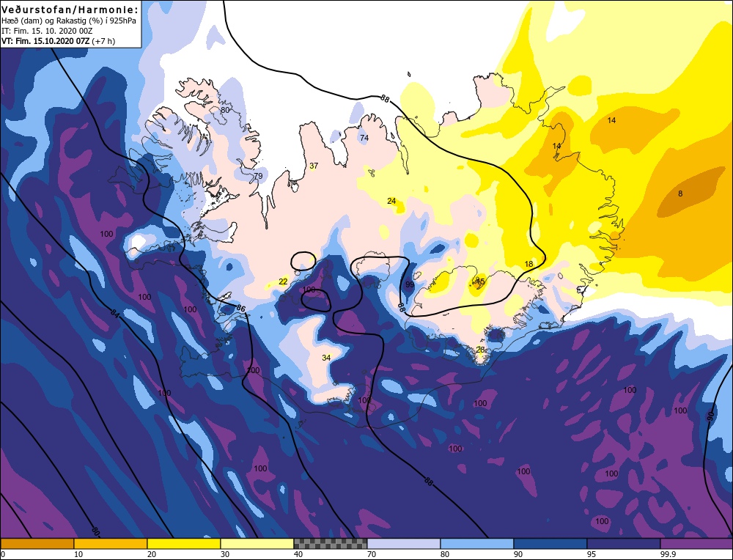
Task: Click the humidity value '28' on the map
Action: coord(480,350)
